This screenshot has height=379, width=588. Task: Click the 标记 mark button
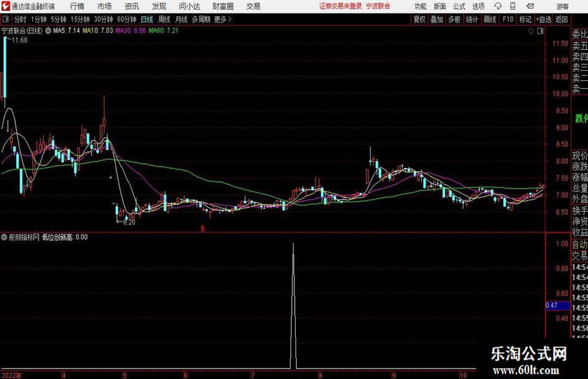click(x=525, y=19)
